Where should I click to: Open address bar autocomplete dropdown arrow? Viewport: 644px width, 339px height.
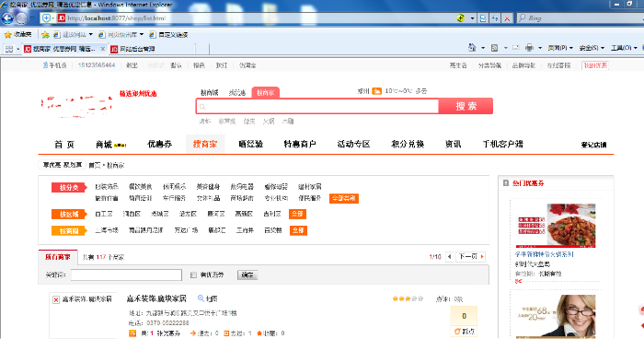[x=472, y=18]
